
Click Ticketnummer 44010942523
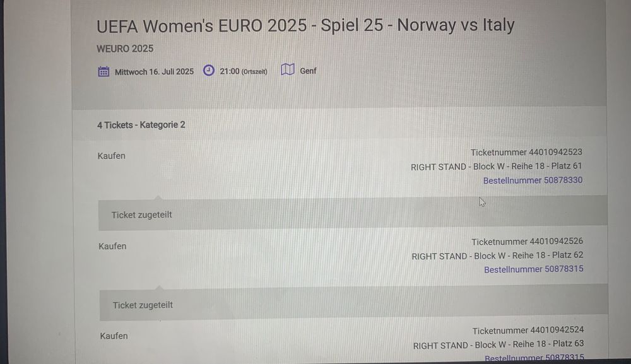tap(526, 152)
